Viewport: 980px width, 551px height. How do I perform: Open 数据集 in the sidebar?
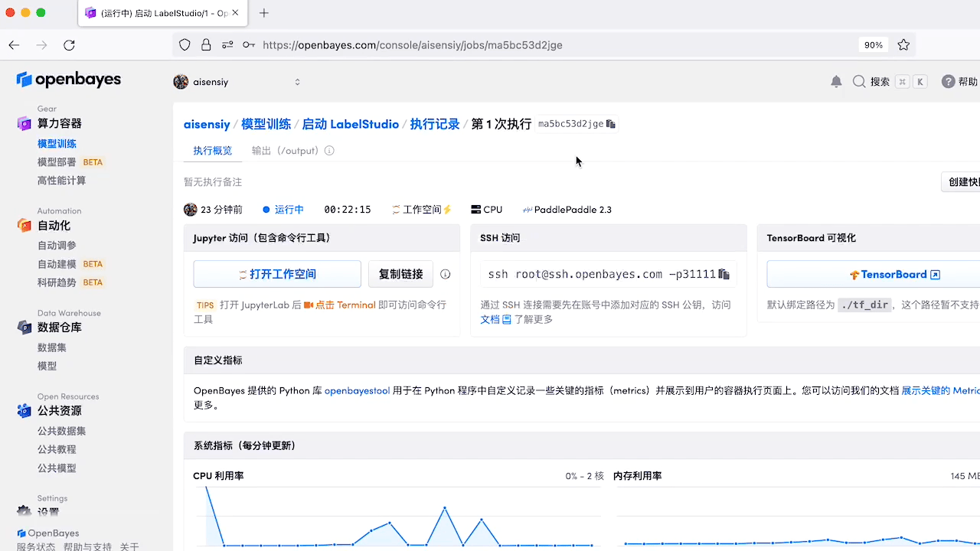(52, 347)
